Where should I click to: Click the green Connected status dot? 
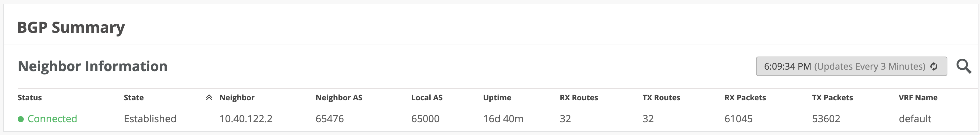21,119
